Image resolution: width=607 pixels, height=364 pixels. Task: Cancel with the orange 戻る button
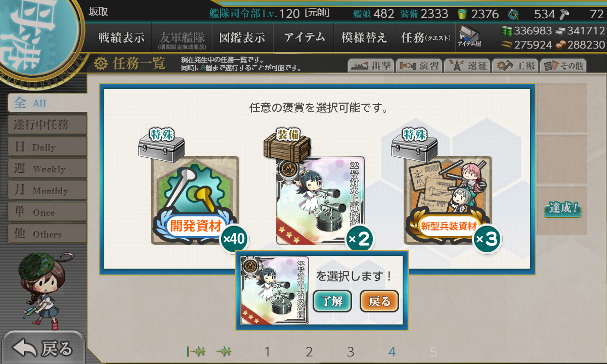point(379,302)
